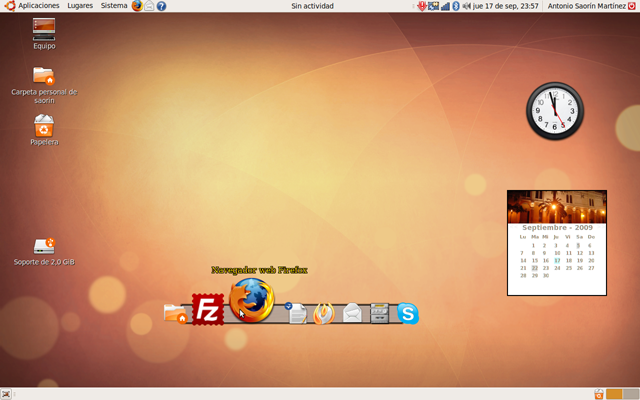Viewport: 640px width, 400px height.
Task: Launch FileZilla from the dock
Action: (208, 310)
